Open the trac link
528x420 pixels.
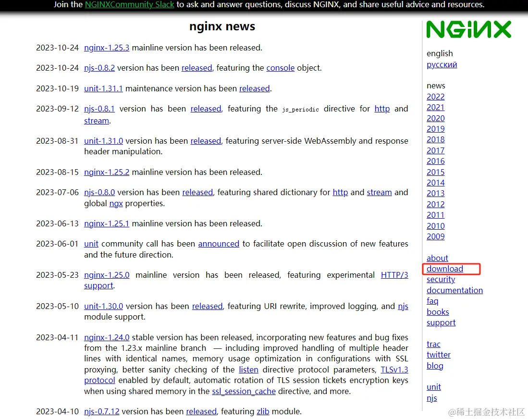pos(433,345)
